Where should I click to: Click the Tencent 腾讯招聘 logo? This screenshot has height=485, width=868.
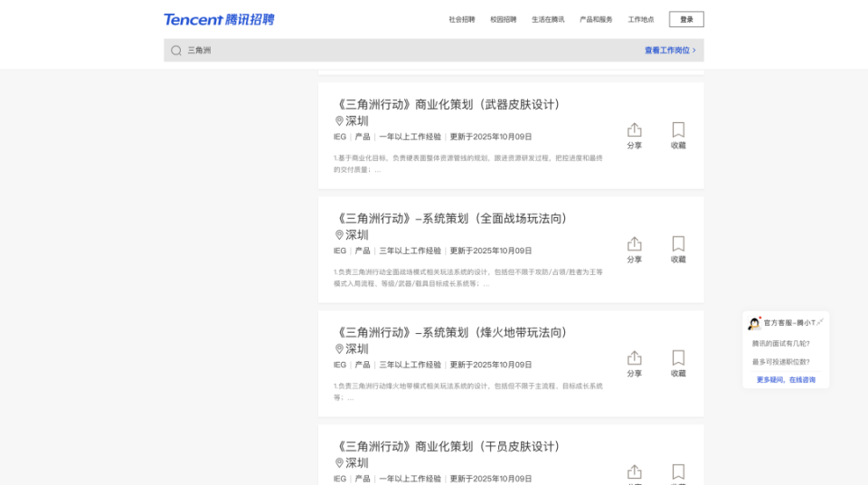click(x=219, y=19)
